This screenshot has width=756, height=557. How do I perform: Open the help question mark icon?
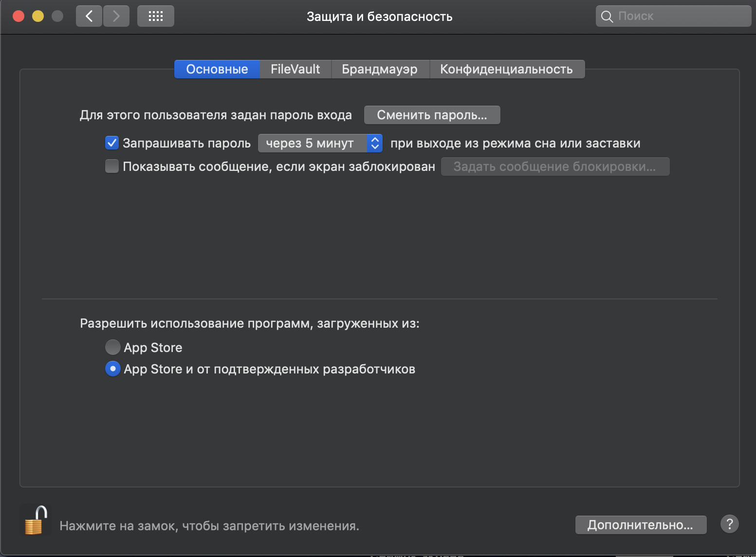point(729,524)
